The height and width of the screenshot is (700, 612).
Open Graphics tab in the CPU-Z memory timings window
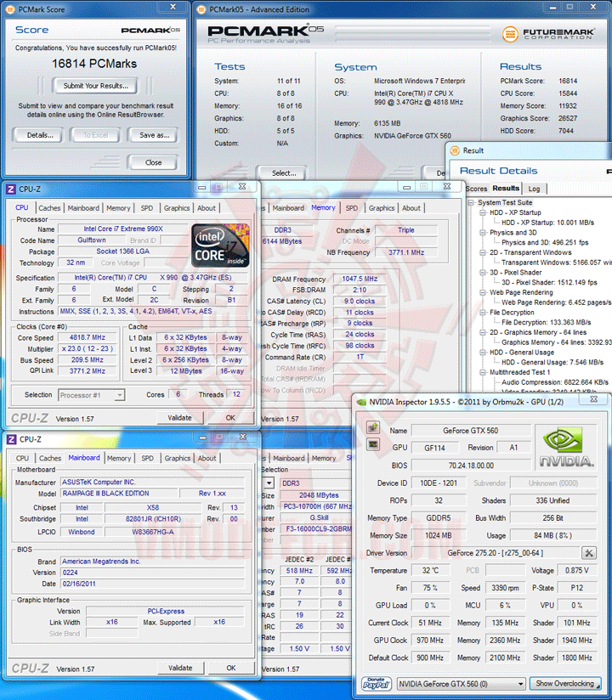pyautogui.click(x=382, y=208)
